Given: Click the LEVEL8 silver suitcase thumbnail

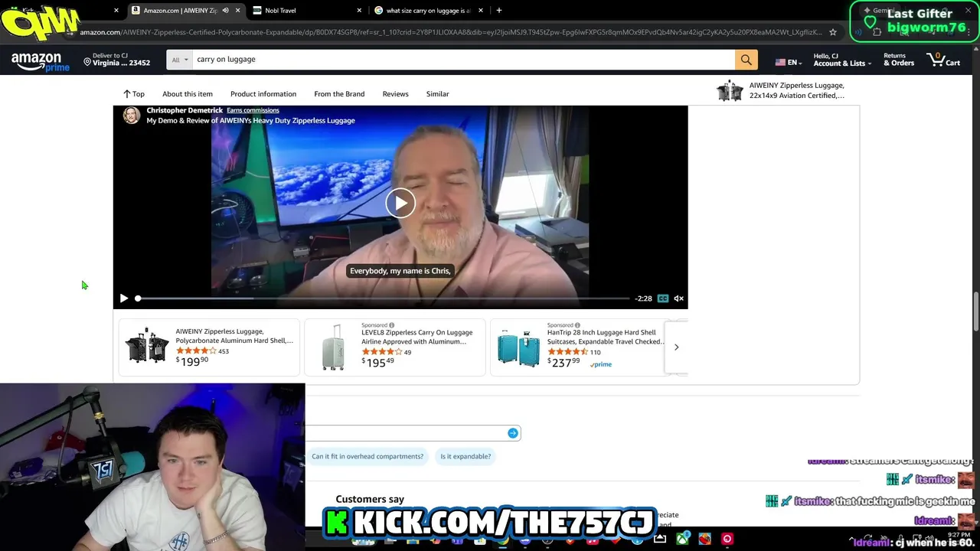Looking at the screenshot, I should [333, 347].
